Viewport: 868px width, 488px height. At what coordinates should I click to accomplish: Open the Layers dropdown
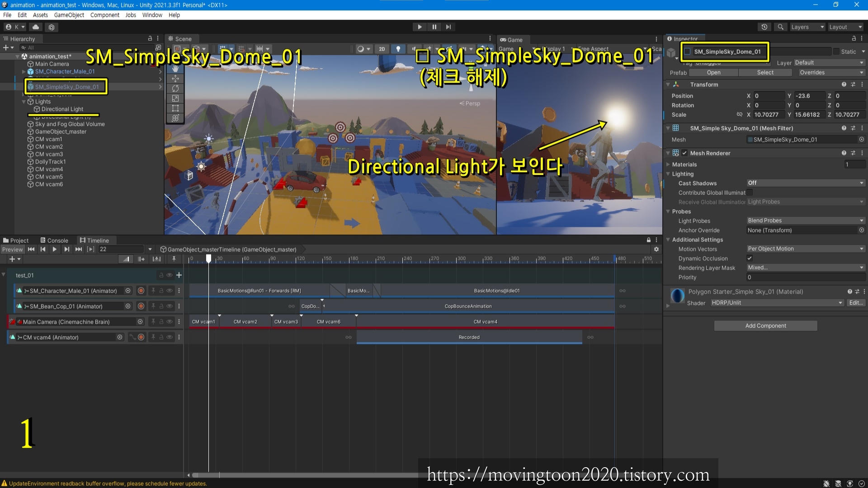807,27
